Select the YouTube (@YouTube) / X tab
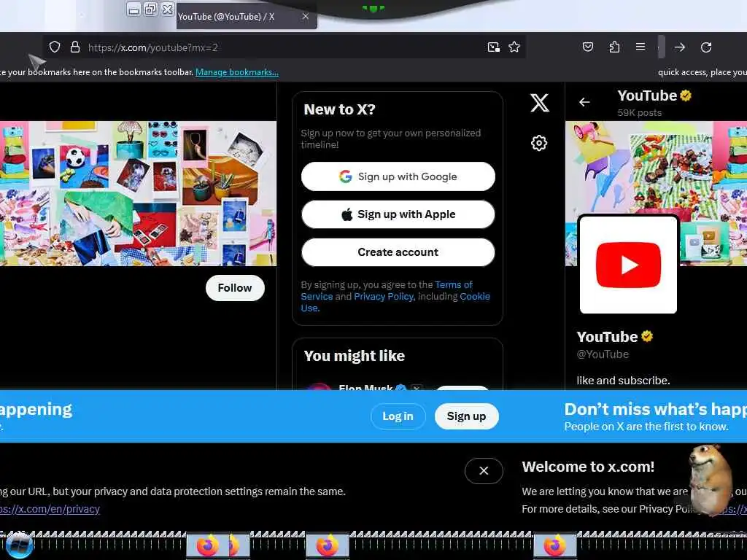The height and width of the screenshot is (560, 747). [247, 17]
